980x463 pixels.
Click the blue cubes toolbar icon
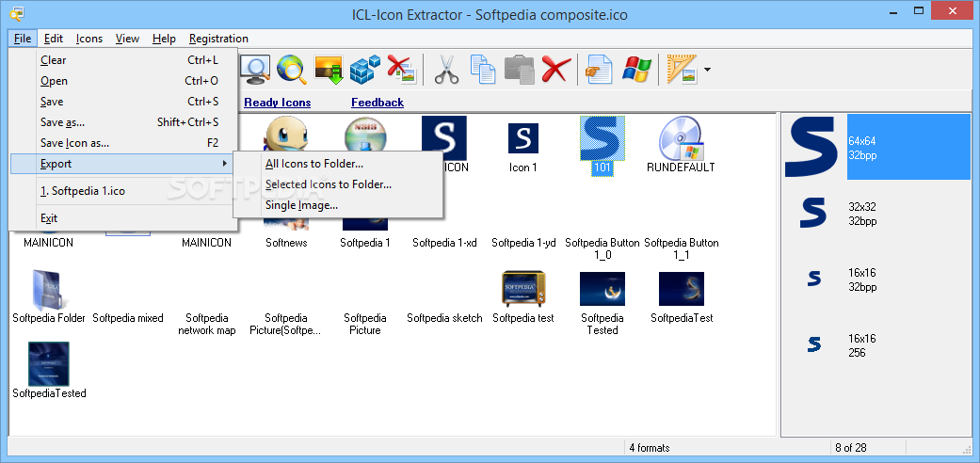pyautogui.click(x=365, y=69)
